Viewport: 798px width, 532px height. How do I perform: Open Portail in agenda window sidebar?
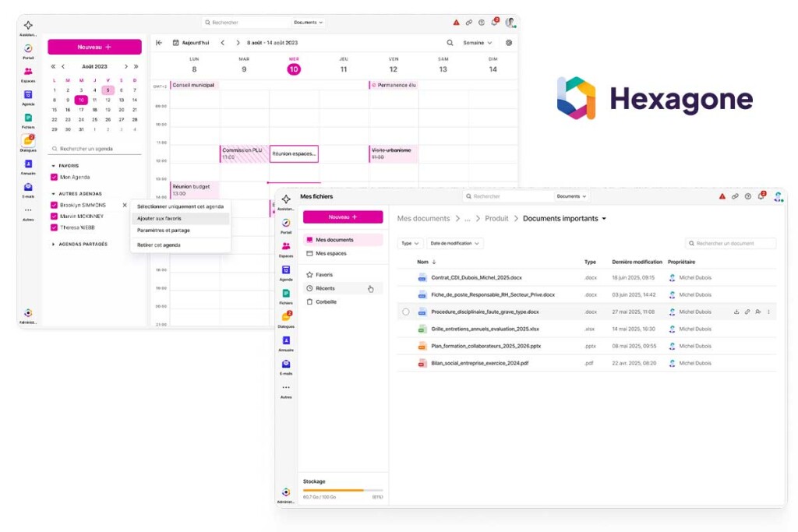28,48
